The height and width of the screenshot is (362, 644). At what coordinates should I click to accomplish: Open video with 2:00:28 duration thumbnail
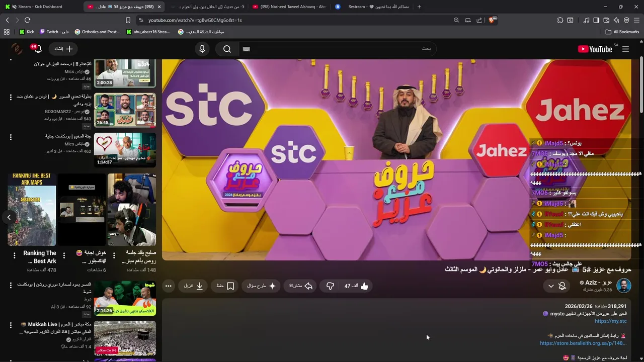click(125, 73)
